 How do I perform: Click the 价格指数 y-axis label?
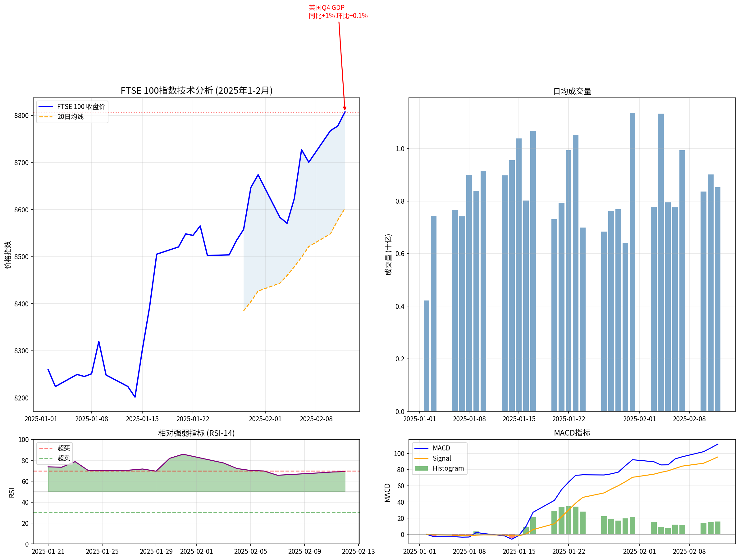click(8, 255)
